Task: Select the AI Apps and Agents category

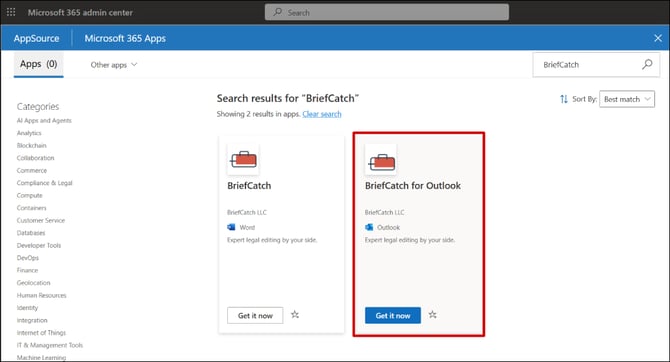Action: point(44,121)
